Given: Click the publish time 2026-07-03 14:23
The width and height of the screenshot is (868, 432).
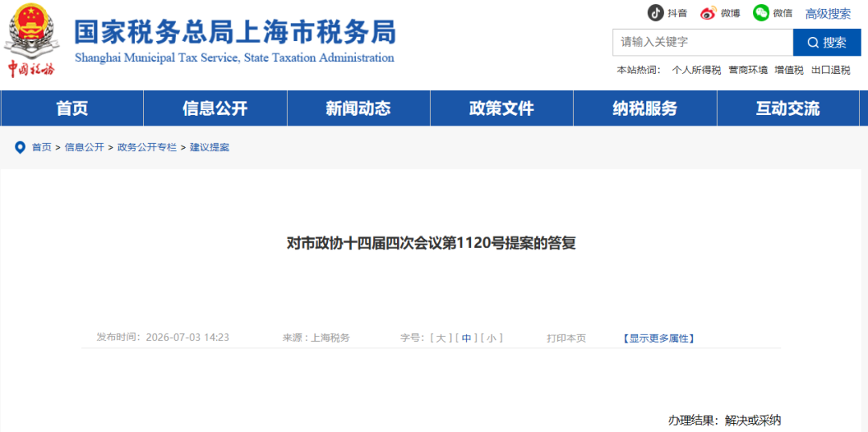Looking at the screenshot, I should pyautogui.click(x=187, y=338).
